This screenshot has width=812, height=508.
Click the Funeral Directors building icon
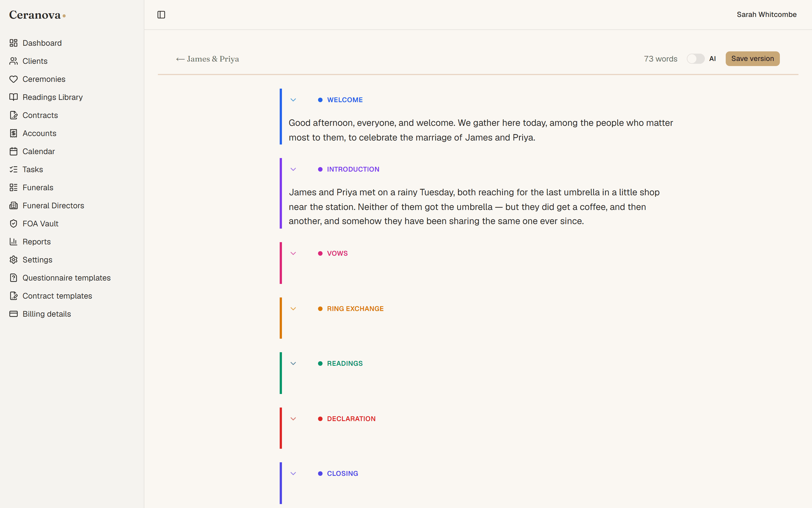tap(14, 206)
